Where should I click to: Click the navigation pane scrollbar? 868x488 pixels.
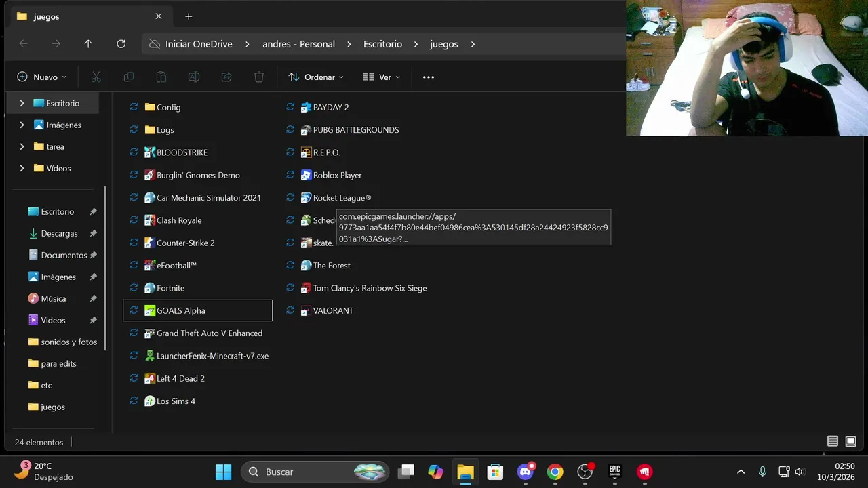105,268
